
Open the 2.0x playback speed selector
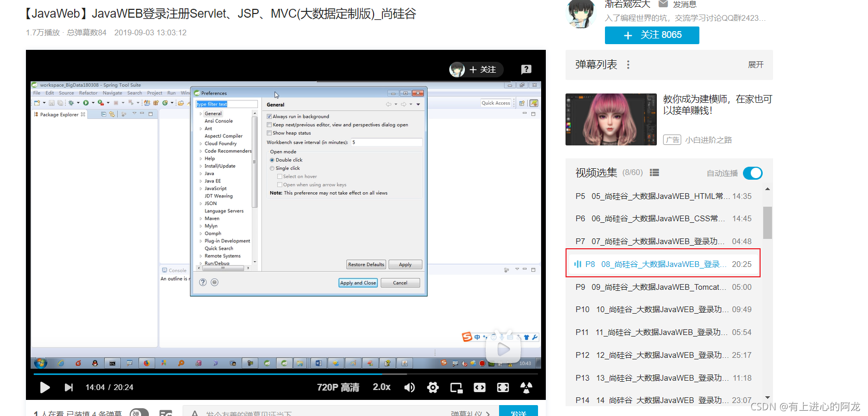coord(381,387)
